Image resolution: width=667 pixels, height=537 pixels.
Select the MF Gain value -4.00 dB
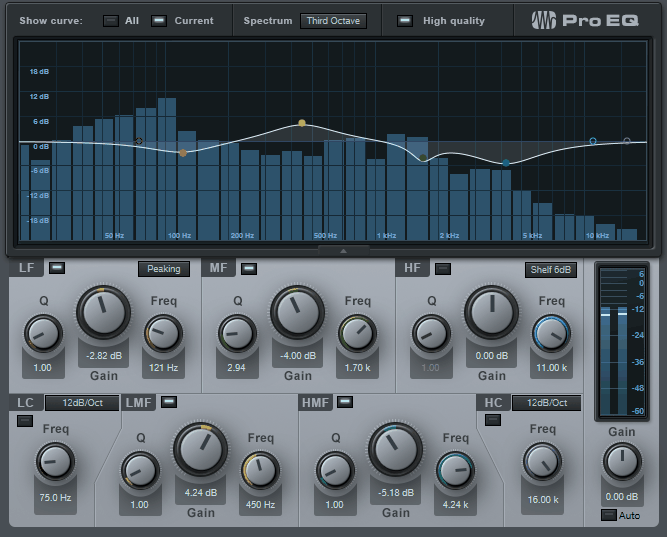coord(298,356)
